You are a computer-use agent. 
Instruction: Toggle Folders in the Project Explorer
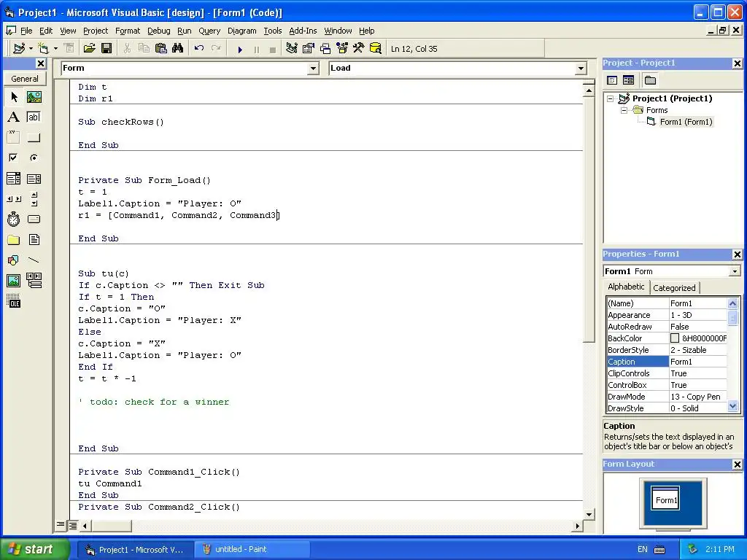[650, 80]
